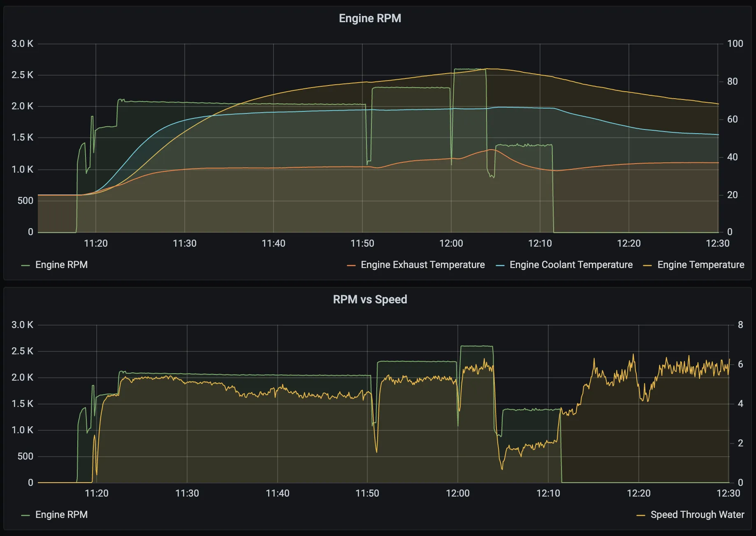Click 12:00 time label on Engine RPM panel
This screenshot has width=756, height=536.
(x=451, y=243)
